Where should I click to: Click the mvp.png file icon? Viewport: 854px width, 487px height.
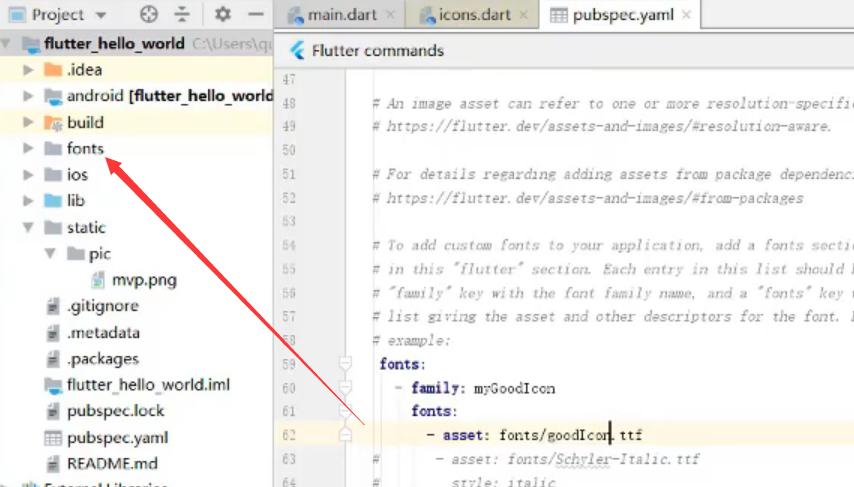98,280
